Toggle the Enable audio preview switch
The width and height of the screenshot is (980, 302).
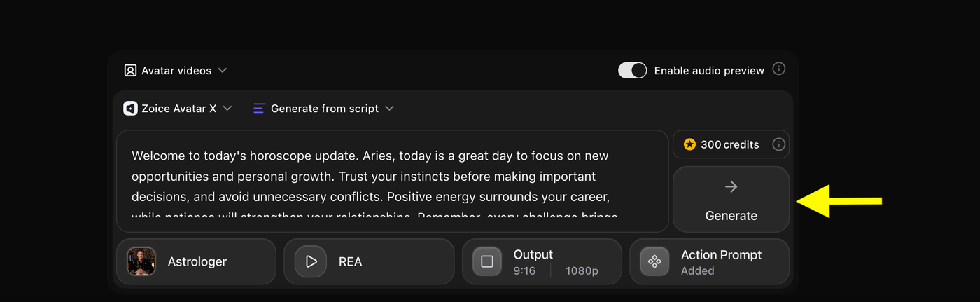(x=632, y=70)
